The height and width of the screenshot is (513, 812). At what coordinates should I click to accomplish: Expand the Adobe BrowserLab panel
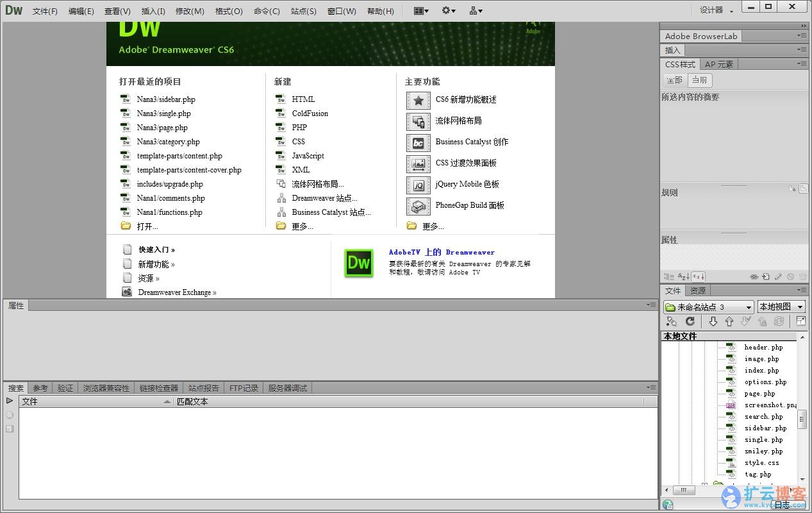click(701, 36)
